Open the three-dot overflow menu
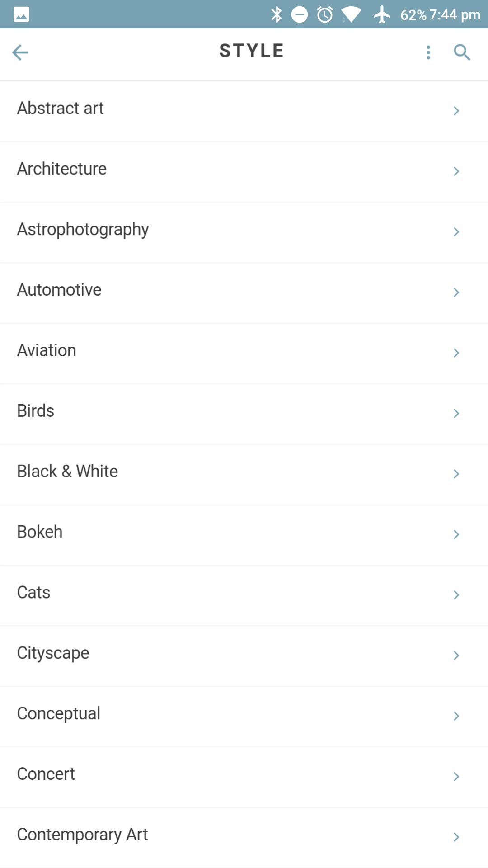488x868 pixels. (x=428, y=52)
